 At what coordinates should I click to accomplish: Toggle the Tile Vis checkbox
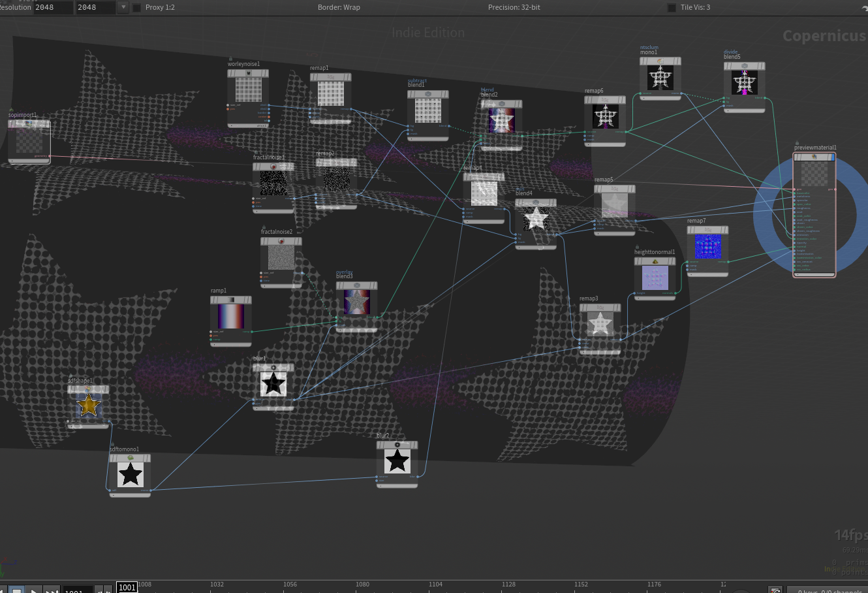[672, 8]
